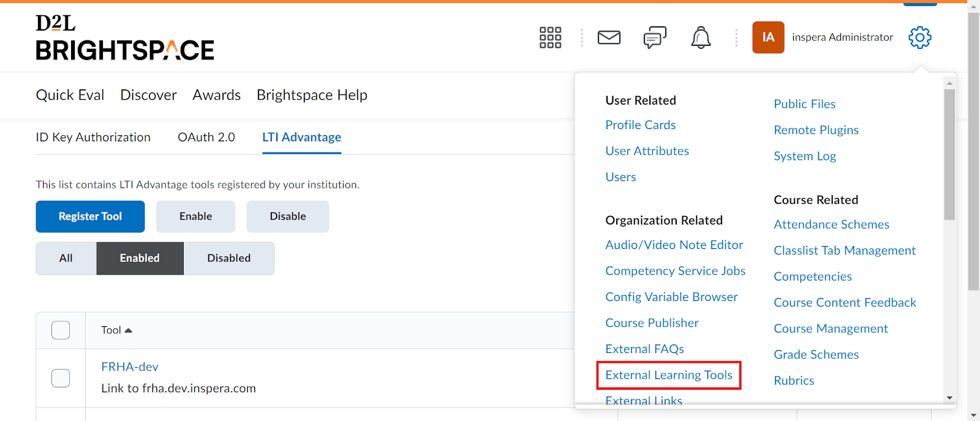Open Rubrics link
This screenshot has height=421, width=980.
[794, 381]
